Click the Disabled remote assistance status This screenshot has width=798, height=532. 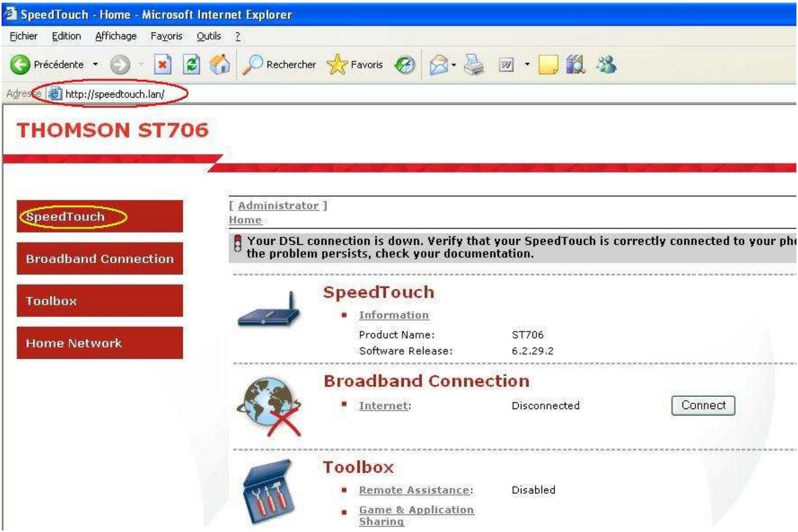coord(534,490)
